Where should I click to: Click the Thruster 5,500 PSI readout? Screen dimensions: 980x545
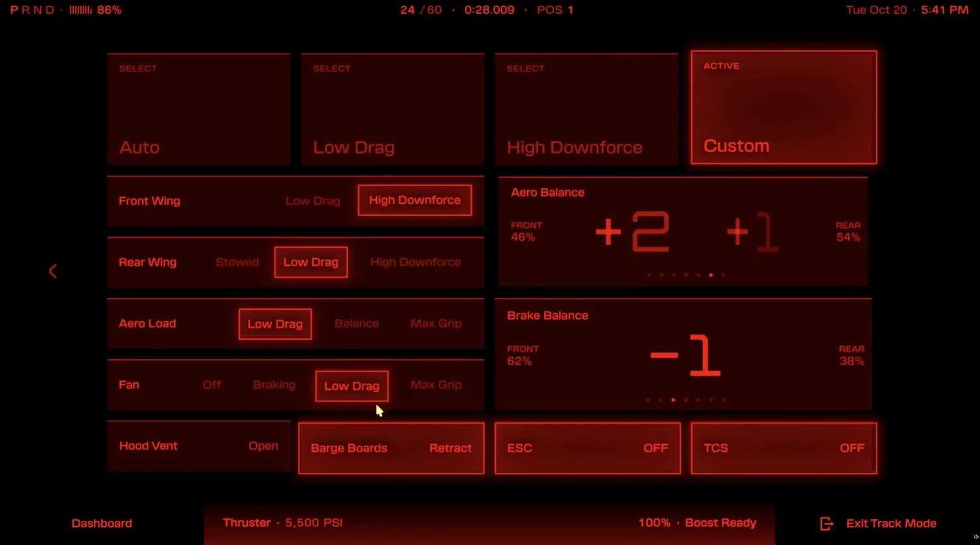pos(283,523)
